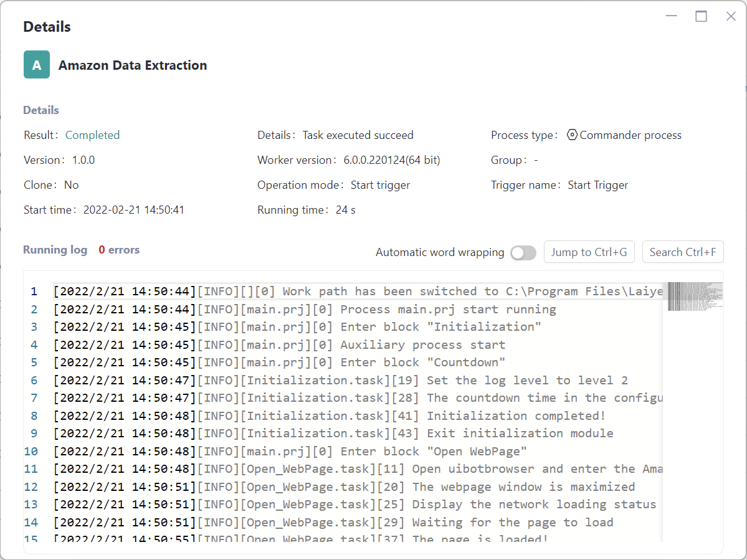Minimize the Details window
Screen dimensions: 747x560
671,16
